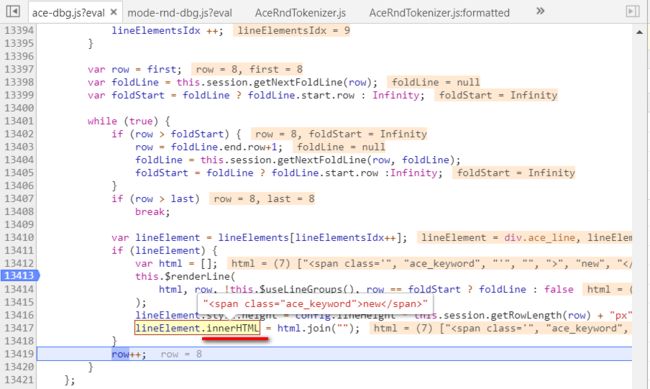Click the 'foldLine = null' value on line 13403
650x389 pixels.
click(340, 147)
